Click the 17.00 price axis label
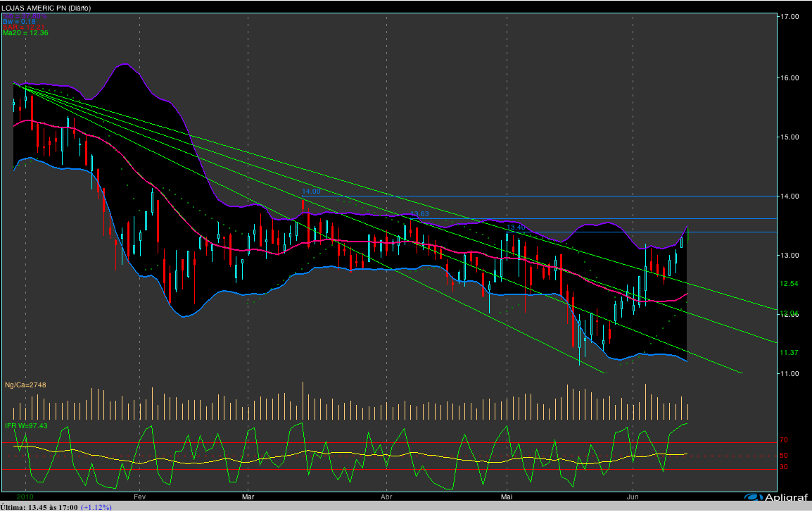Viewport: 812px width, 512px height. click(789, 17)
